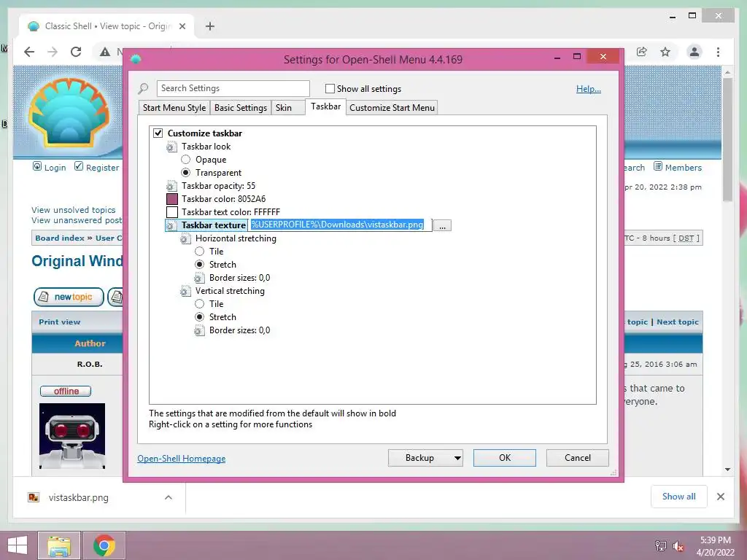
Task: Open the Next topic link
Action: pos(678,322)
